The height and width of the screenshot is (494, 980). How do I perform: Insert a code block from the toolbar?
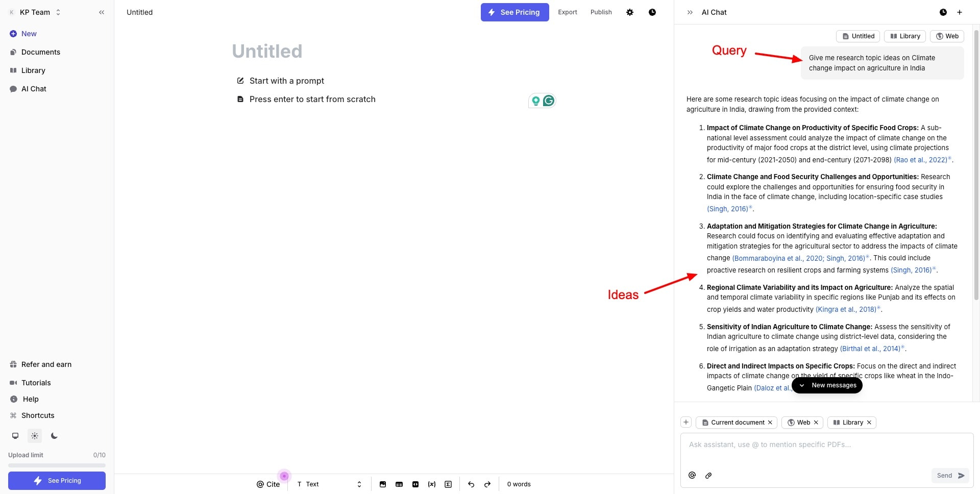click(x=415, y=484)
